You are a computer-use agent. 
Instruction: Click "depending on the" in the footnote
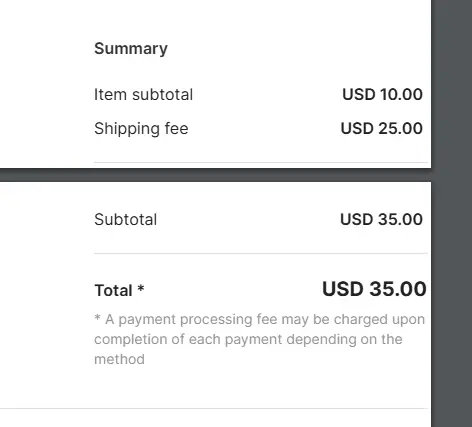tap(344, 340)
